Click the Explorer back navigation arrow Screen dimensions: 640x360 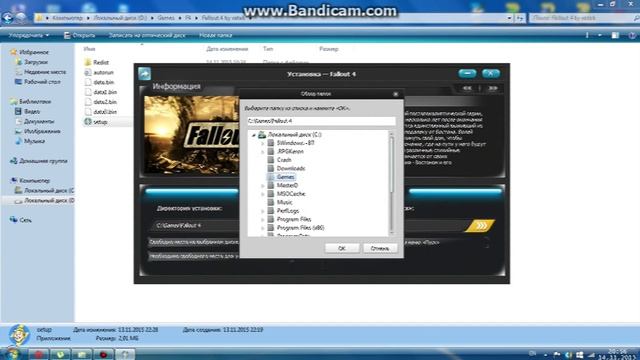(7, 18)
